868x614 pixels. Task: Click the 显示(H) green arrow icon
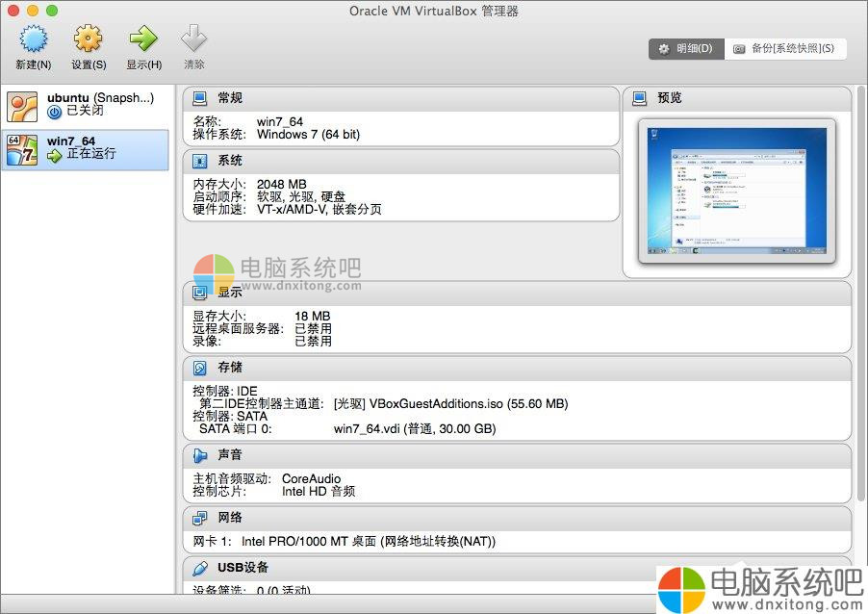click(144, 38)
